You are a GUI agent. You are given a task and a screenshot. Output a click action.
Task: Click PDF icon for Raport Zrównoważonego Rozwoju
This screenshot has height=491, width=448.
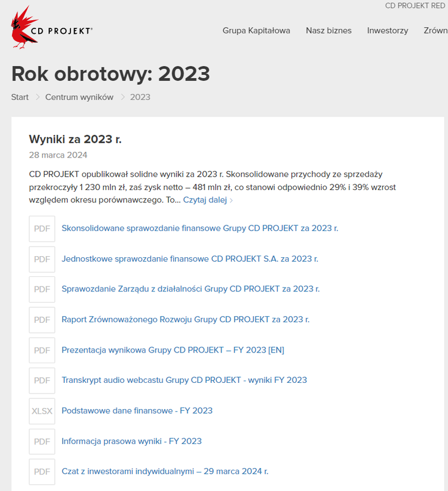point(42,319)
